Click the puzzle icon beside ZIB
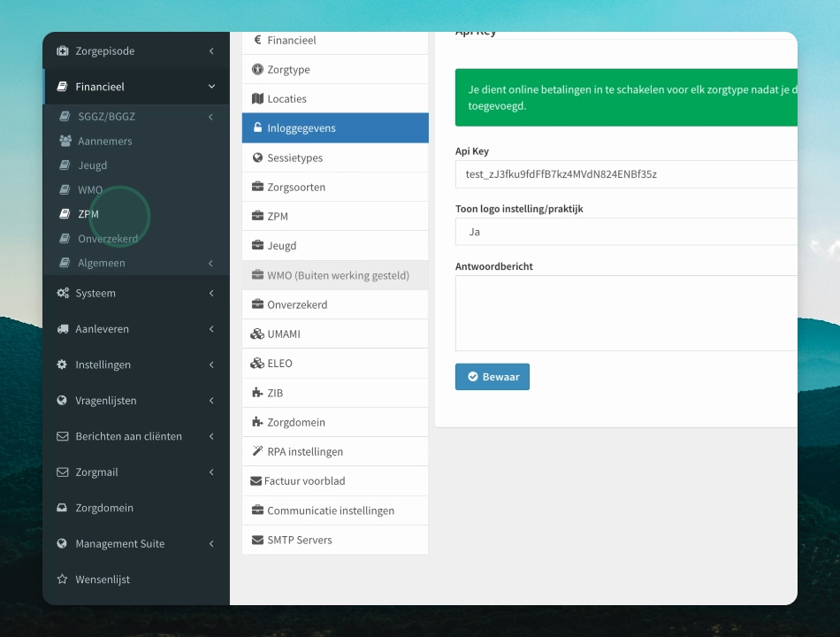Image resolution: width=840 pixels, height=637 pixels. point(257,393)
